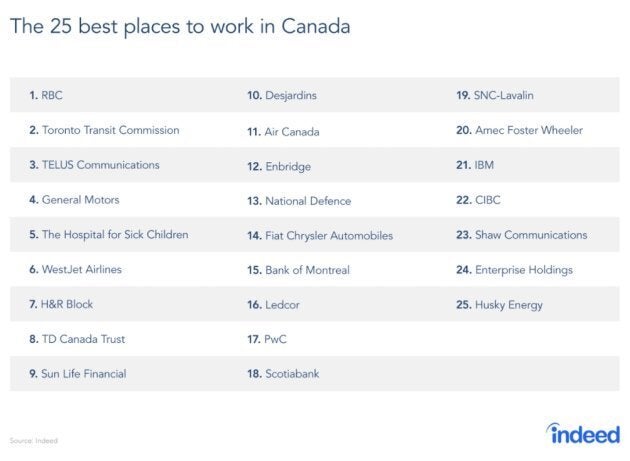The image size is (630, 461).
Task: Select the RBC list entry
Action: click(46, 95)
